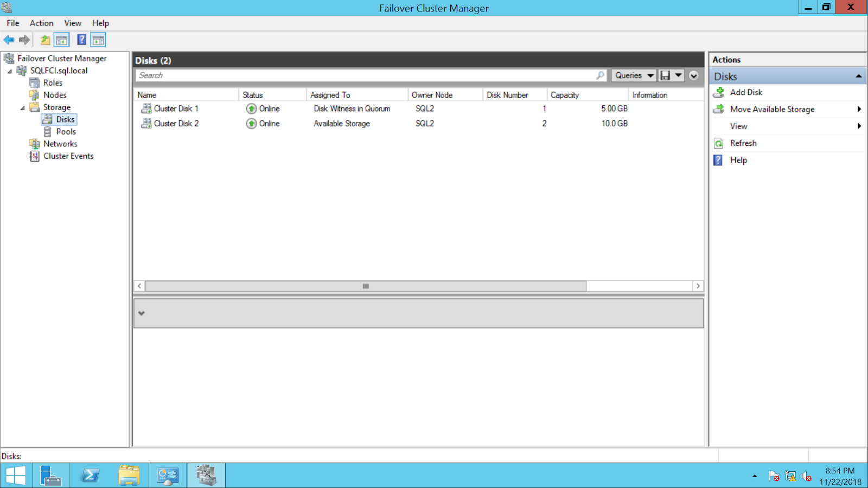Select Roles in the console tree
Screen dimensions: 868x488
(53, 83)
